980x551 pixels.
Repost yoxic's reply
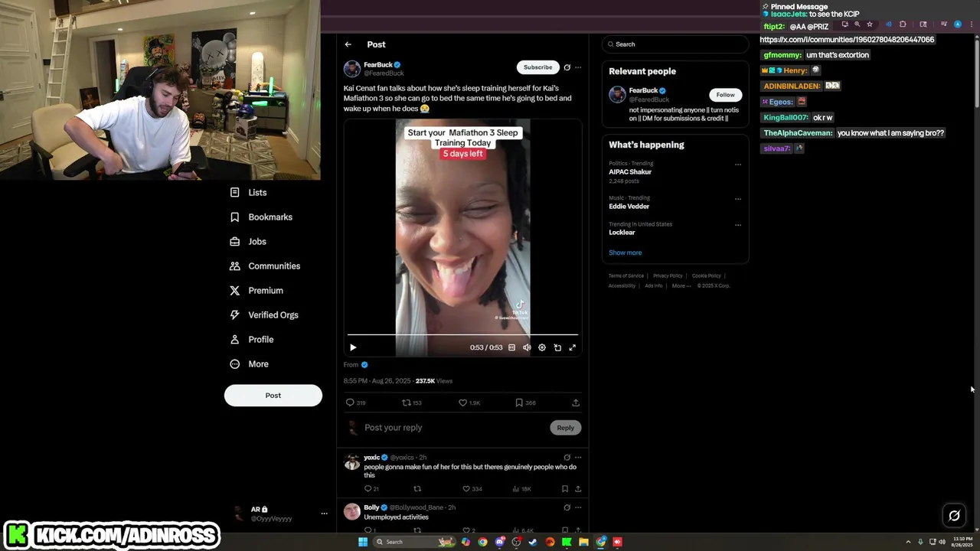click(x=417, y=489)
